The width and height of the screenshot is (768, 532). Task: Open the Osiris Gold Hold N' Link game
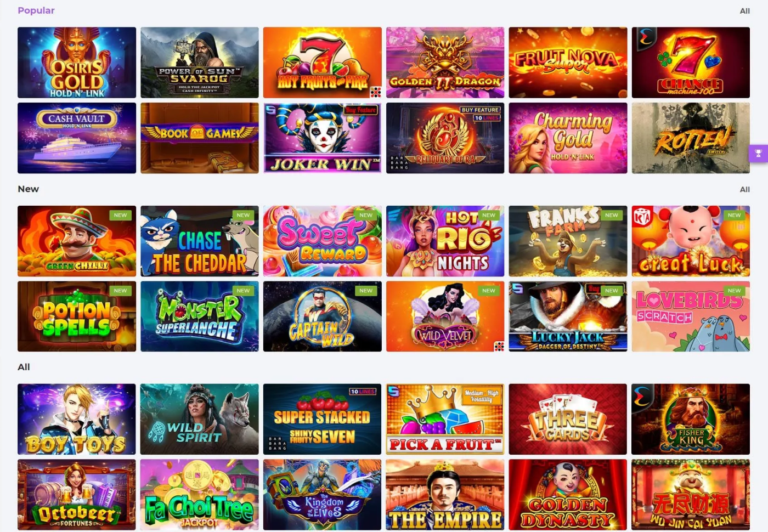tap(77, 63)
